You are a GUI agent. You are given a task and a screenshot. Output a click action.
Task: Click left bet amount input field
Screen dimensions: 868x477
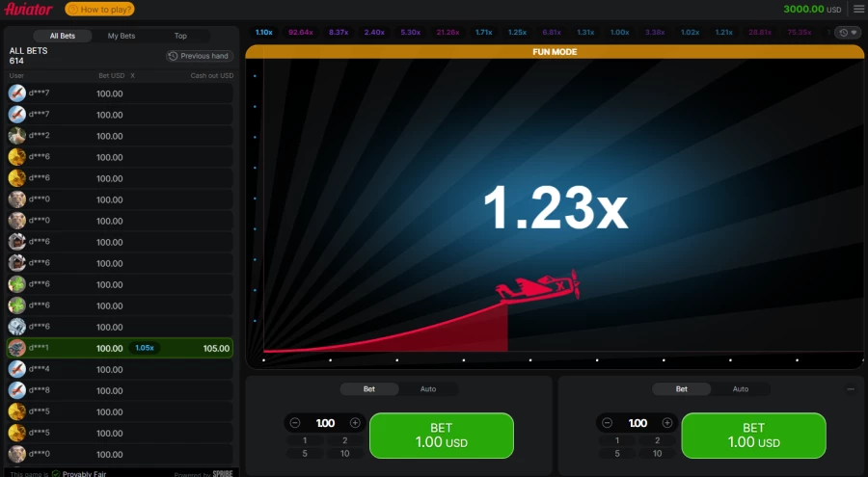325,423
